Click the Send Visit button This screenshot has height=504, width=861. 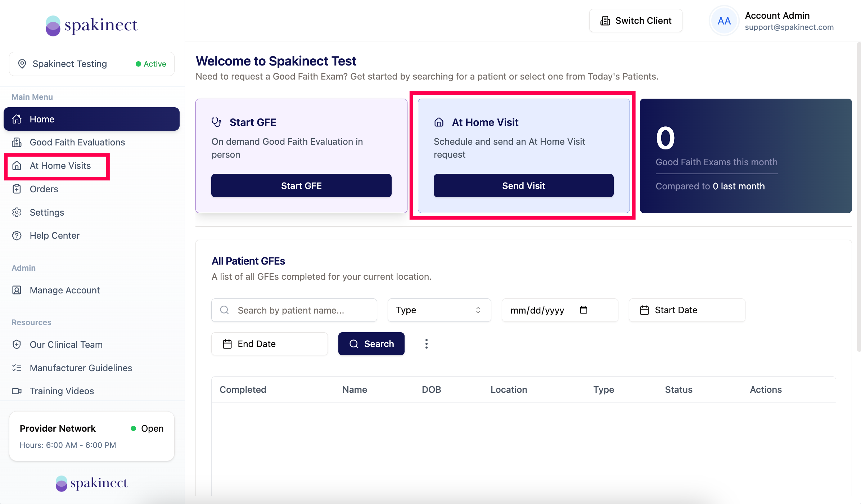(523, 186)
